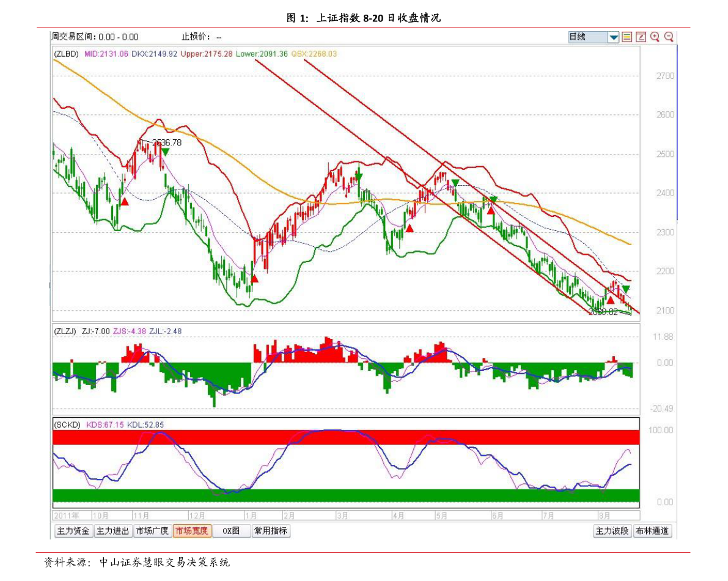Click the KDL:52.85 value
728x581 pixels.
[x=145, y=425]
